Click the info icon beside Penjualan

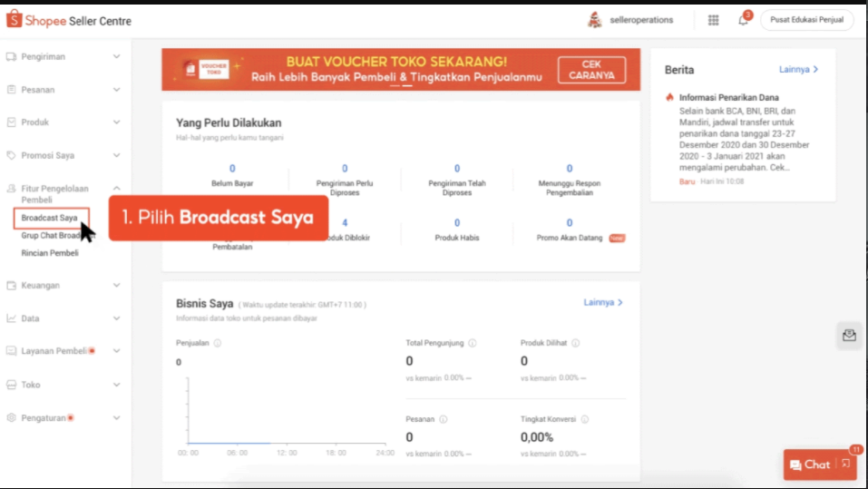point(218,343)
